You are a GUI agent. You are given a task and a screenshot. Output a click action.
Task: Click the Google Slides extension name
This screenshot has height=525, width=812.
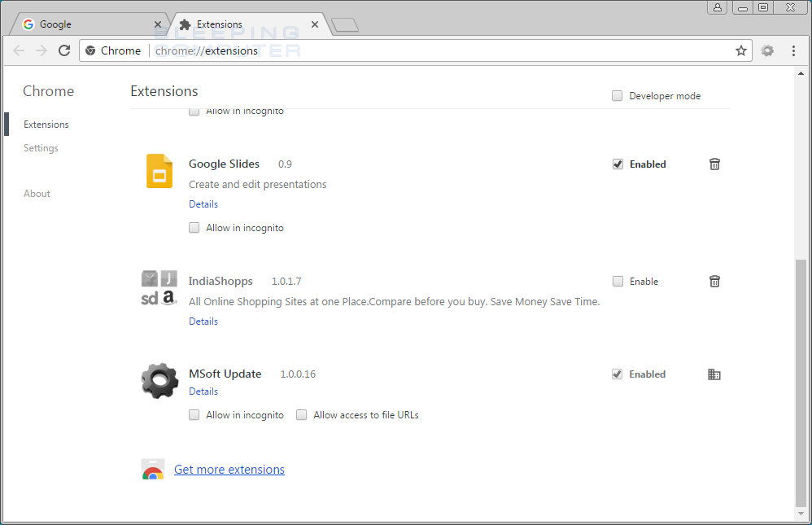[225, 164]
